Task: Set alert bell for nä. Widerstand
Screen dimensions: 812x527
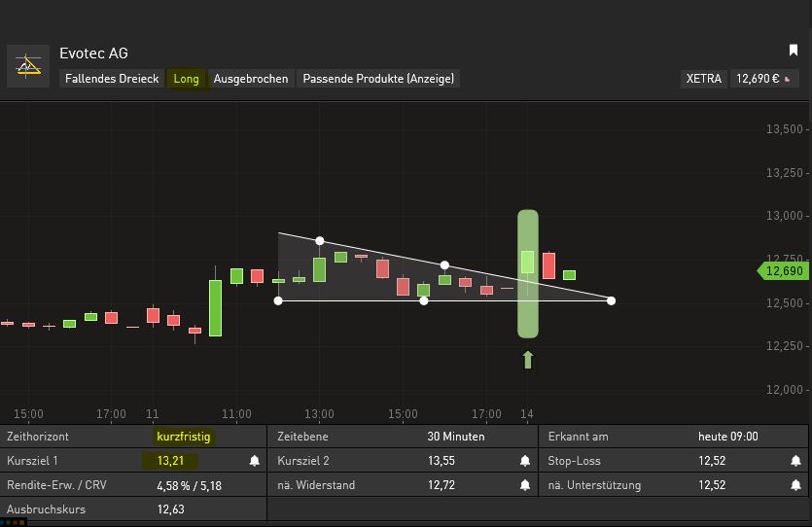Action: 525,484
